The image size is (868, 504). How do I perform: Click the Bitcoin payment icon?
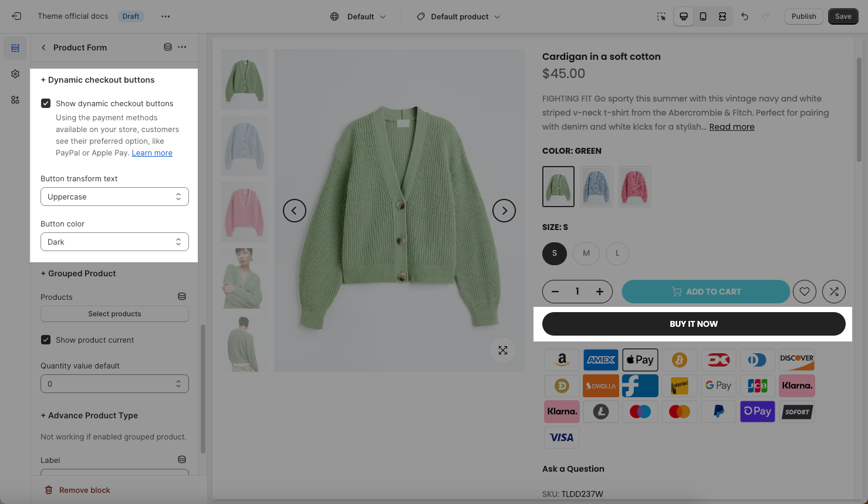[680, 360]
